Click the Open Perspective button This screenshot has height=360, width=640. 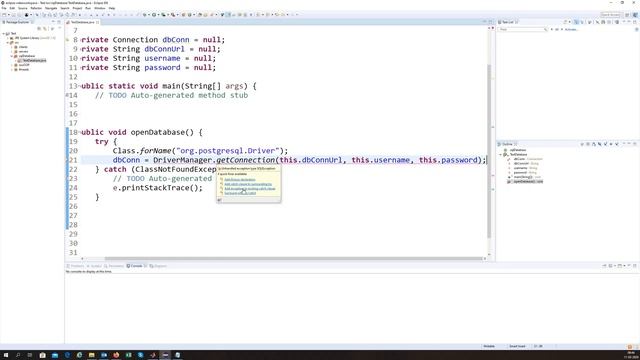[x=627, y=15]
